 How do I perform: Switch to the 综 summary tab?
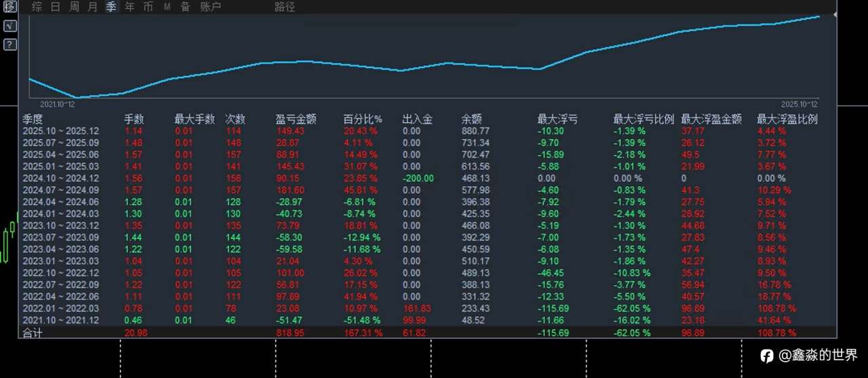tap(37, 7)
